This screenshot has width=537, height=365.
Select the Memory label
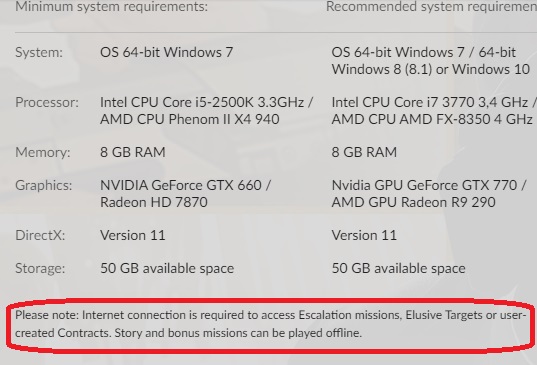(x=43, y=152)
